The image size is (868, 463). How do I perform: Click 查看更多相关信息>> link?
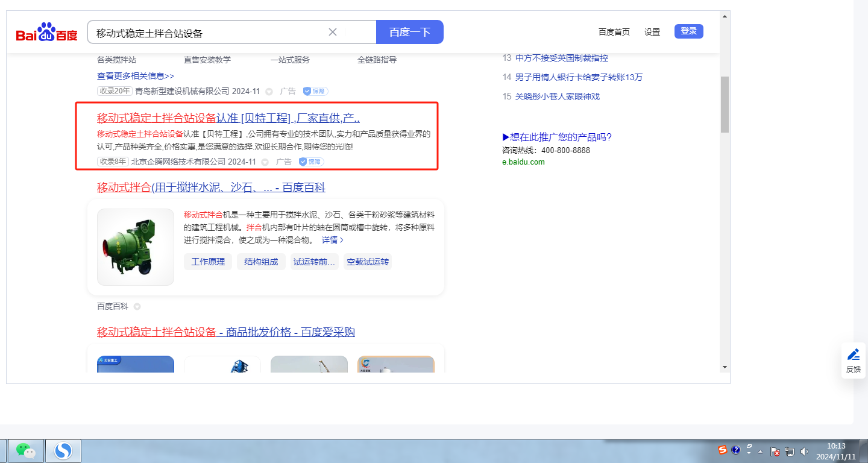coord(136,76)
